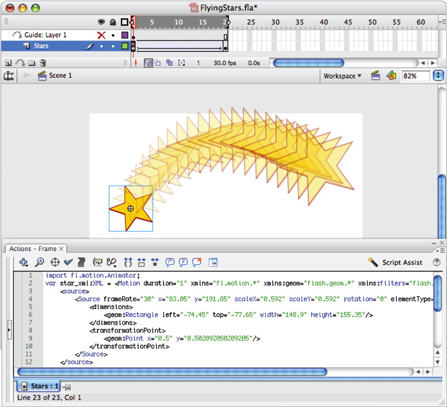Click the Collapse selection icon
Image resolution: width=447 pixels, height=407 pixels.
click(142, 262)
